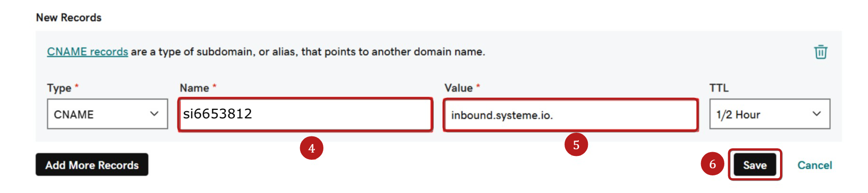
Task: Cancel adding the new record
Action: tap(815, 165)
